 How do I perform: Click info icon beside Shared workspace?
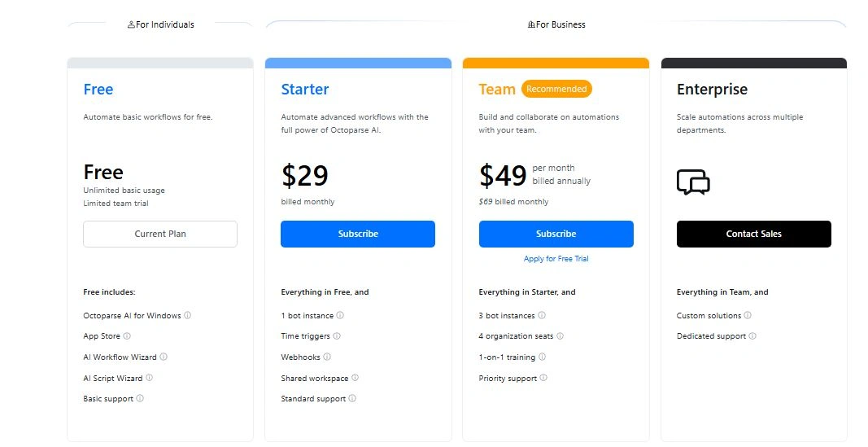pyautogui.click(x=355, y=378)
